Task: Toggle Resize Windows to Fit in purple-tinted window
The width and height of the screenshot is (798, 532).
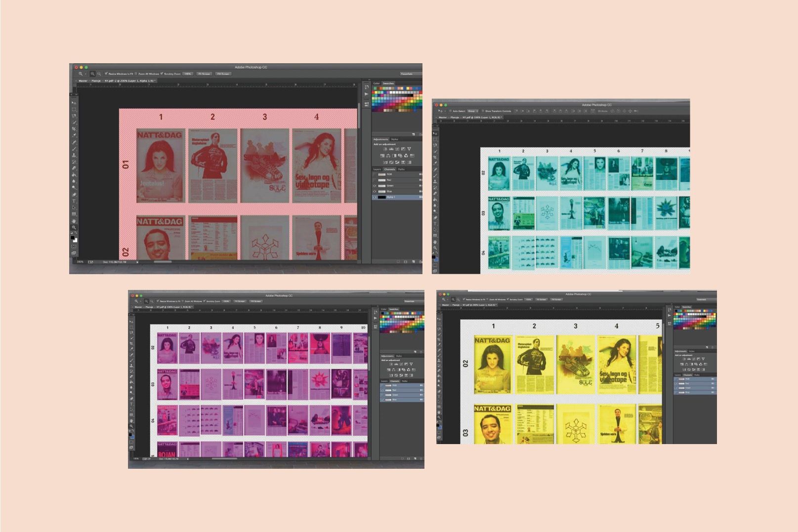Action: (158, 301)
